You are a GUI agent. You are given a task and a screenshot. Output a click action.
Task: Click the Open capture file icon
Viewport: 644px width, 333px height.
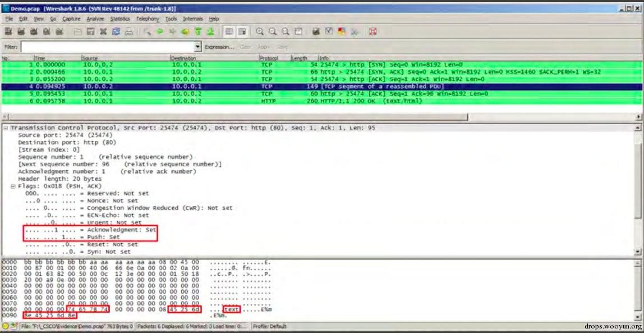(x=78, y=32)
